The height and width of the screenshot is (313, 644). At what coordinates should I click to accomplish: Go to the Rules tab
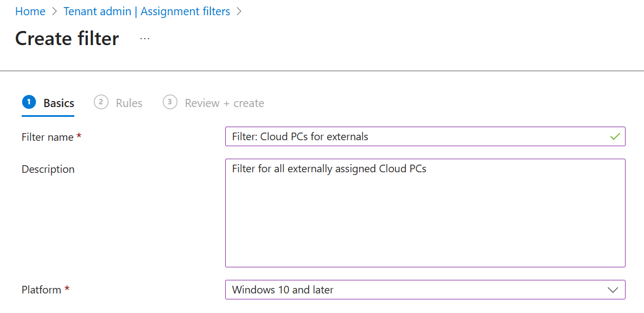(x=129, y=103)
